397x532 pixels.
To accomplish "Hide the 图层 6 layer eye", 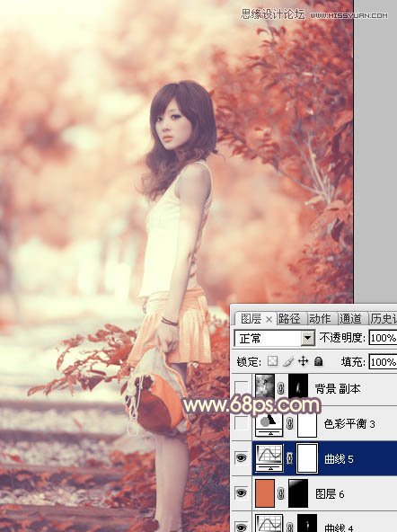I will 241,493.
